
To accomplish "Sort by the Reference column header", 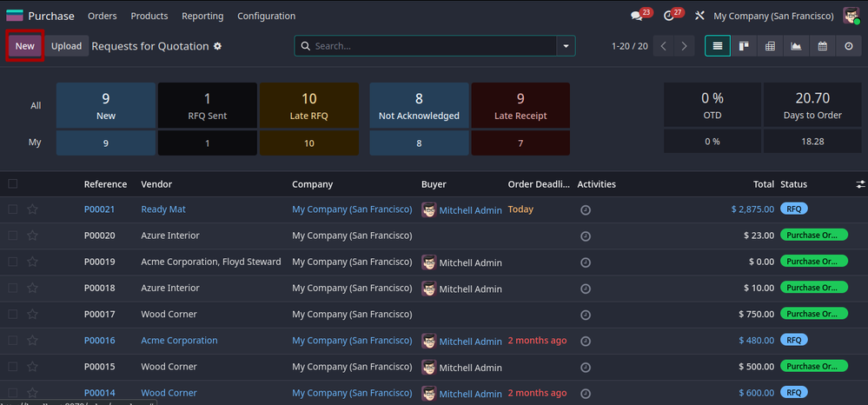I will click(105, 184).
